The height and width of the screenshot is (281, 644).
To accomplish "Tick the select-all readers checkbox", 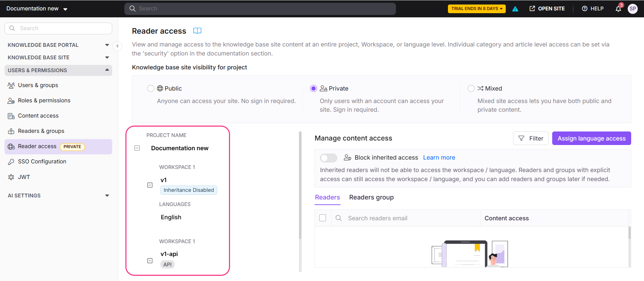I will point(323,218).
